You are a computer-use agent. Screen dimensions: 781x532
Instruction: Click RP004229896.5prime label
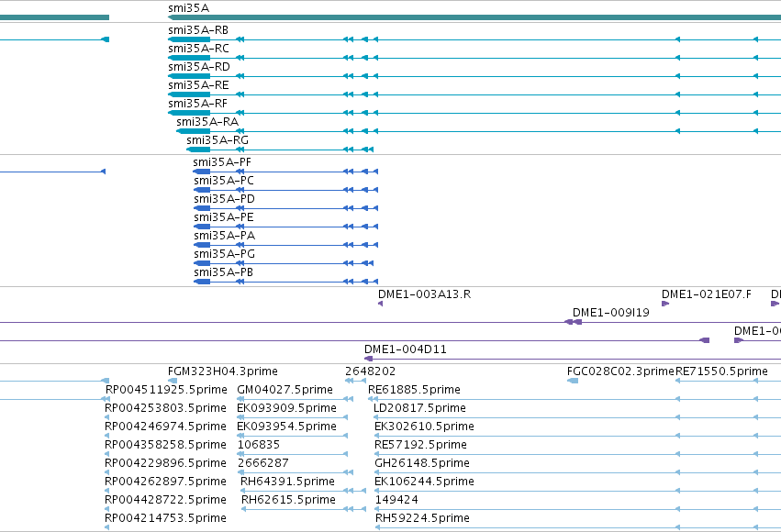click(165, 463)
